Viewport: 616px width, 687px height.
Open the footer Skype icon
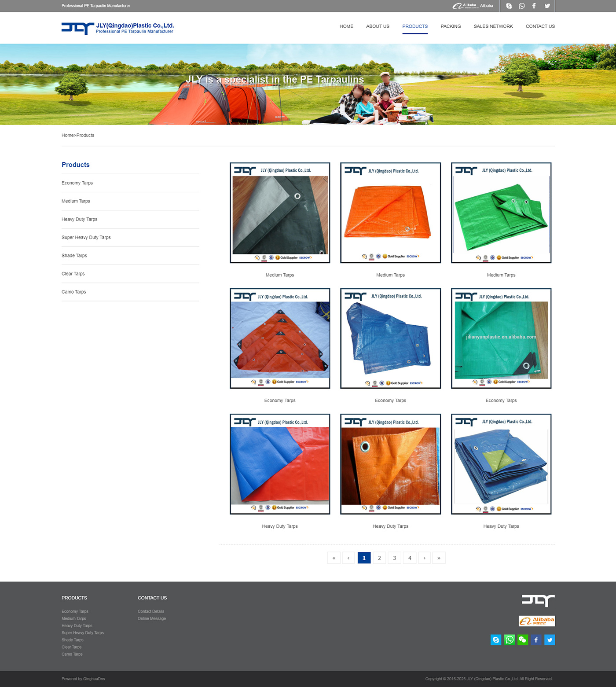point(496,640)
